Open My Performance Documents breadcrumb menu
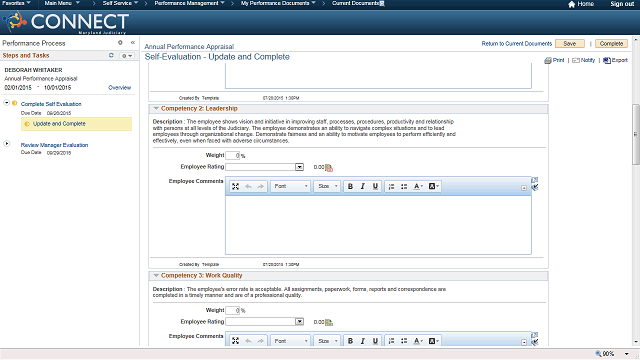The height and width of the screenshot is (360, 640). coord(278,3)
